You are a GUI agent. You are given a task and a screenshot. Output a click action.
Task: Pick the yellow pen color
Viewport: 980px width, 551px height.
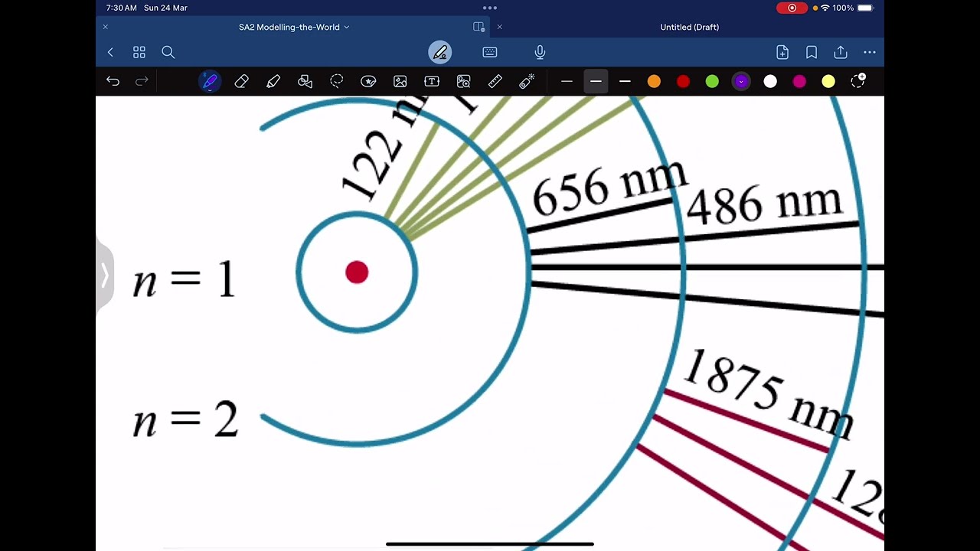tap(828, 81)
